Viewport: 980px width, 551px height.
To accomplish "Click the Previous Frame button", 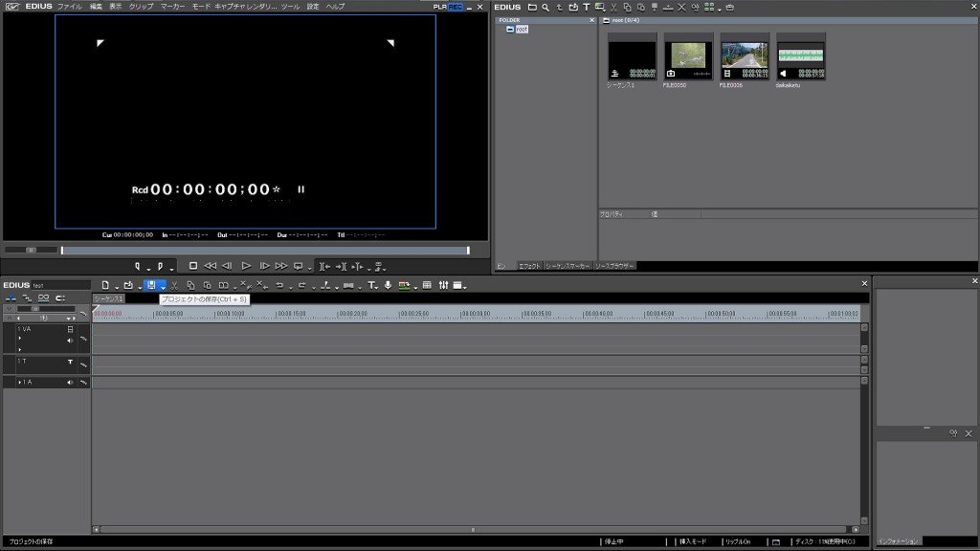I will pyautogui.click(x=227, y=266).
